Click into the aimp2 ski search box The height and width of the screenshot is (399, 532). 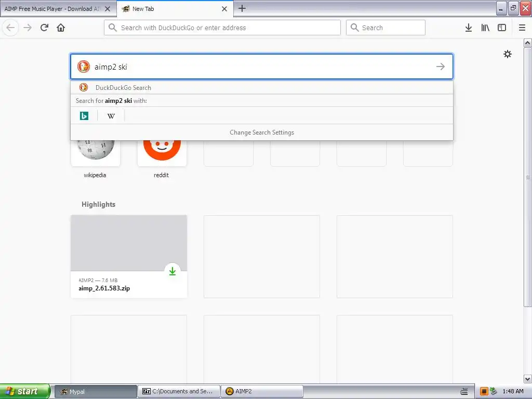coord(262,66)
